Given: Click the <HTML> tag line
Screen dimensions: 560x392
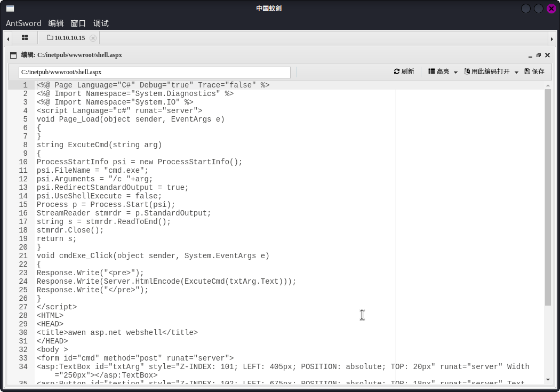Looking at the screenshot, I should pyautogui.click(x=50, y=316).
